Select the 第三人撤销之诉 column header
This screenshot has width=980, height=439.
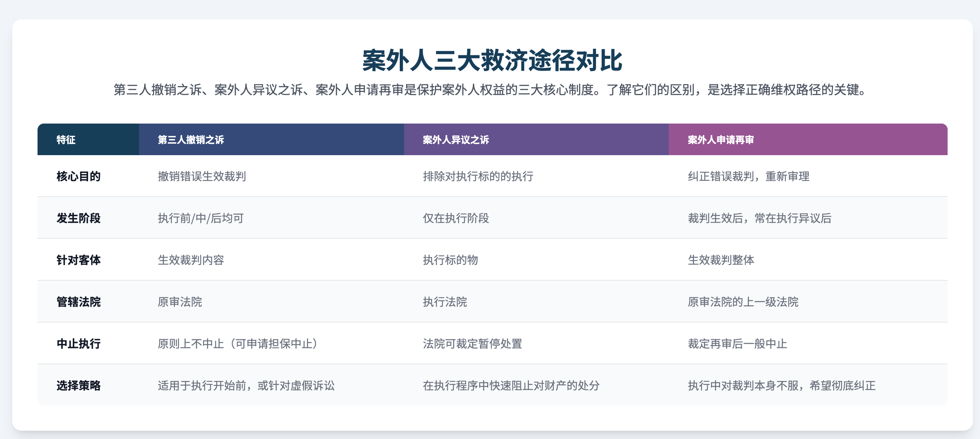pos(271,139)
